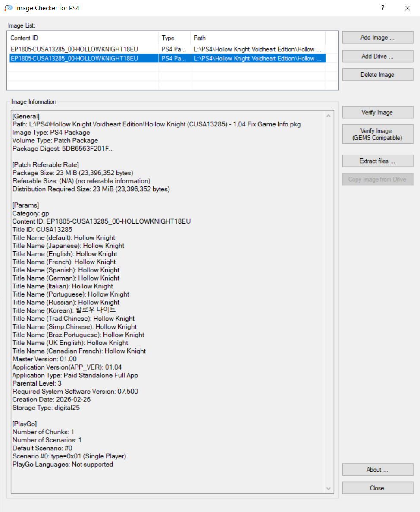The width and height of the screenshot is (420, 512).
Task: Open the About dialog
Action: (377, 470)
